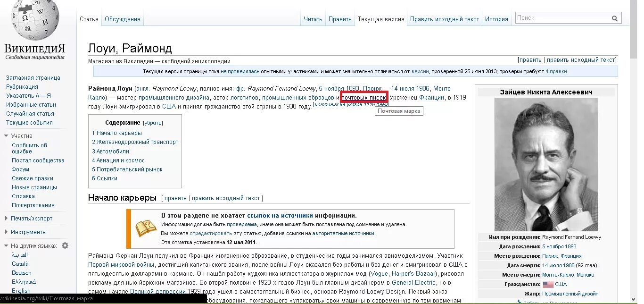This screenshot has width=644, height=304.
Task: Open Случайная статья link
Action: point(30,114)
